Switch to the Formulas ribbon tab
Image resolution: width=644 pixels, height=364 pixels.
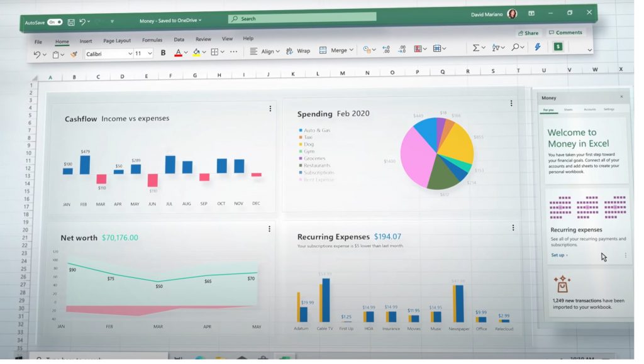tap(152, 40)
